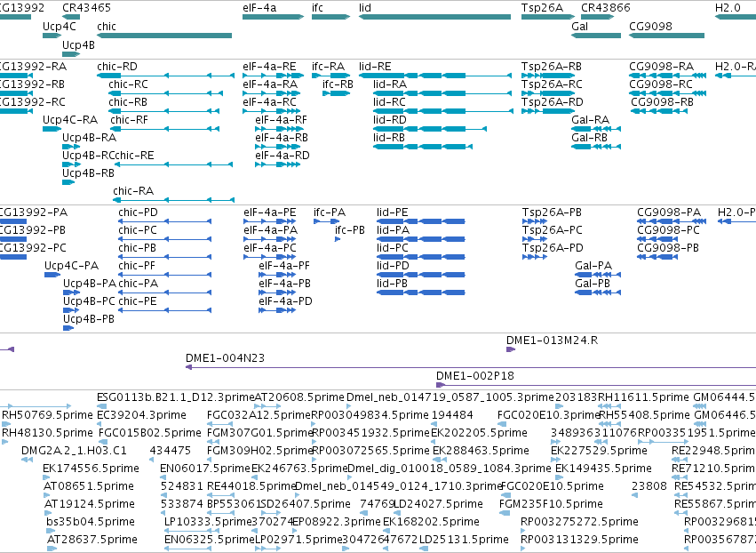This screenshot has width=756, height=553.
Task: Select the 'AT28637.5prime' EST label
Action: [x=92, y=540]
